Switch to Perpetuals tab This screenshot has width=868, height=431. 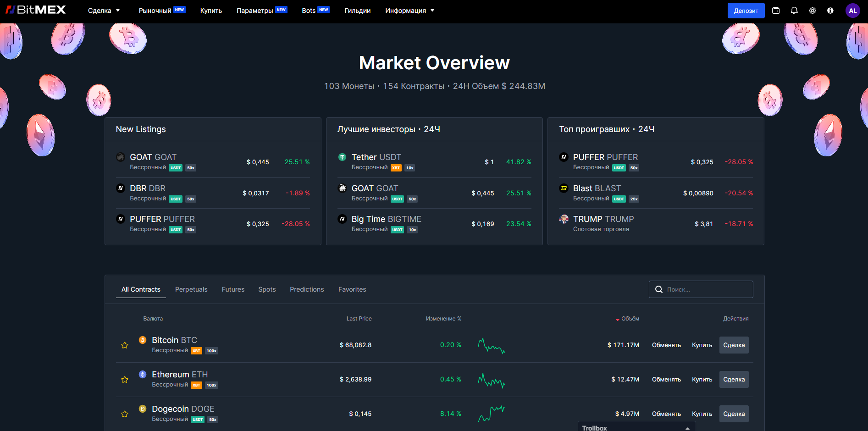tap(191, 289)
